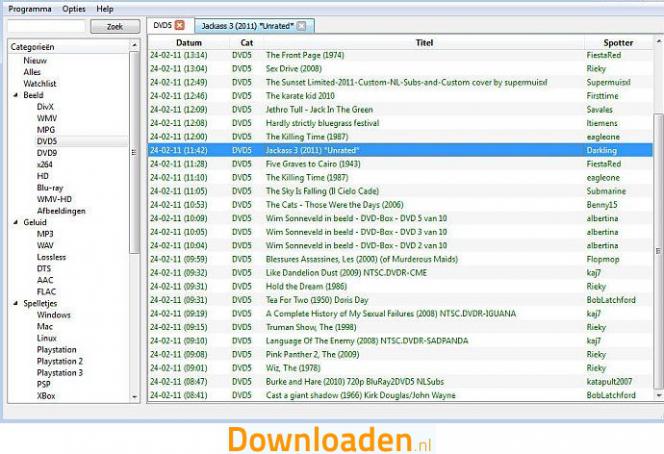
Task: Sort list by Datum column header
Action: (x=189, y=42)
